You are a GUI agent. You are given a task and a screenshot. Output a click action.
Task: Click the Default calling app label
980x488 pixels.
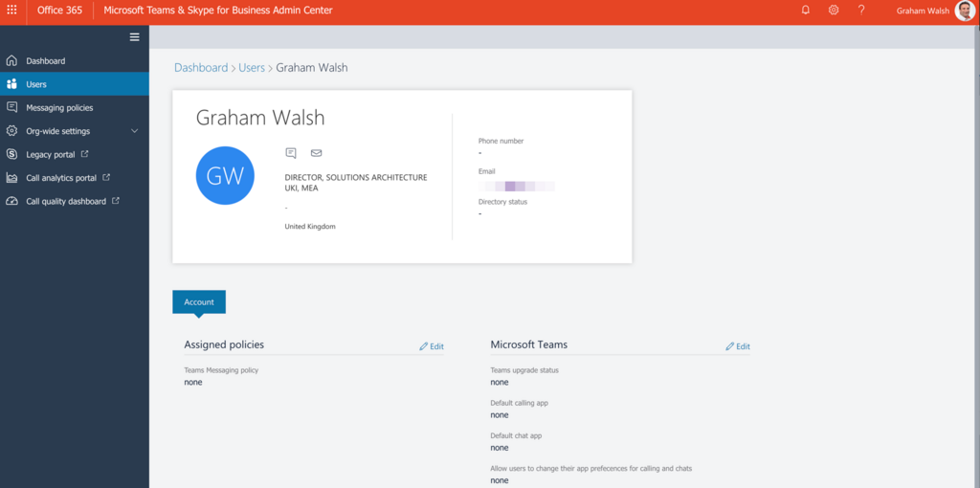point(520,403)
